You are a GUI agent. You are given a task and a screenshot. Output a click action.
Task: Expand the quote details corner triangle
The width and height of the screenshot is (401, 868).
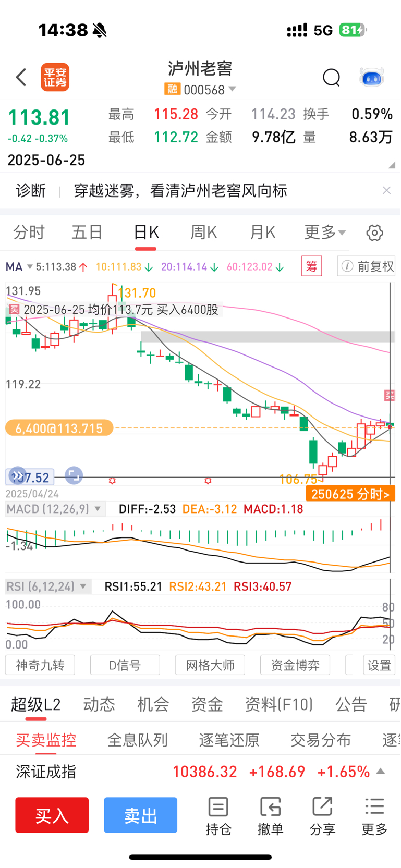[392, 165]
